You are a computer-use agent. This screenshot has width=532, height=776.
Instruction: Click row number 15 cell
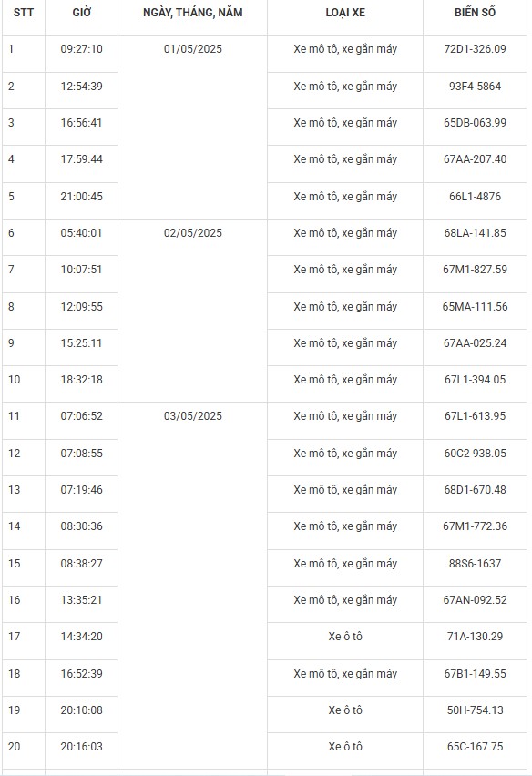24,564
